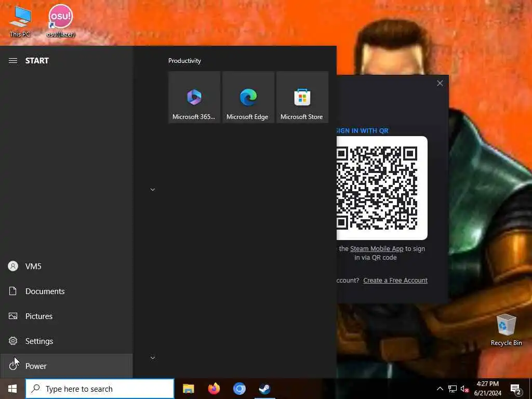Click Create a Free Account link

tap(395, 281)
